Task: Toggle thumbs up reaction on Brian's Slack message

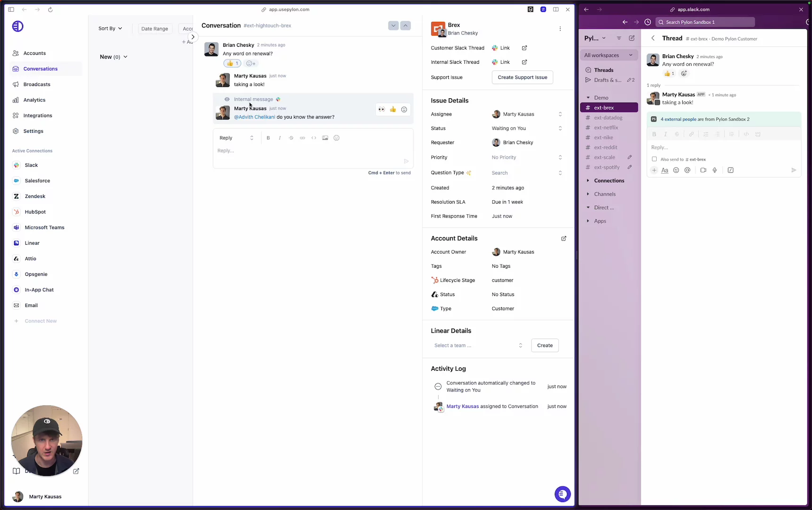Action: [669, 74]
